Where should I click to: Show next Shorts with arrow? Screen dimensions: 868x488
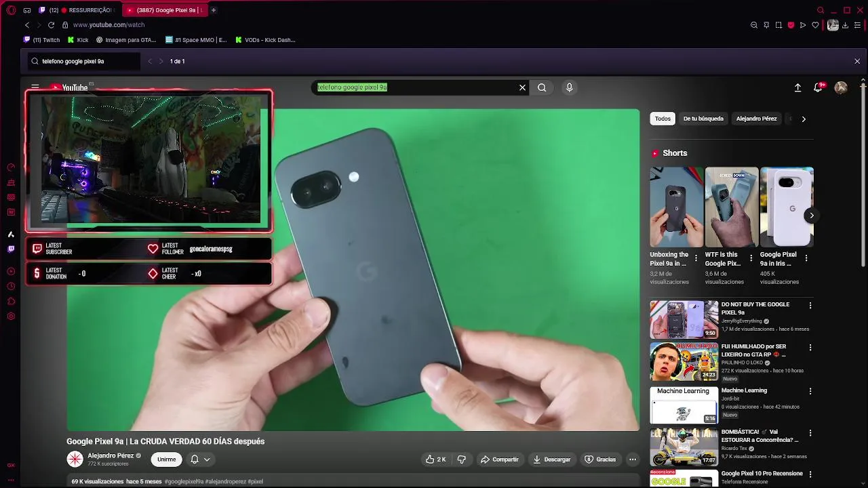pos(811,216)
